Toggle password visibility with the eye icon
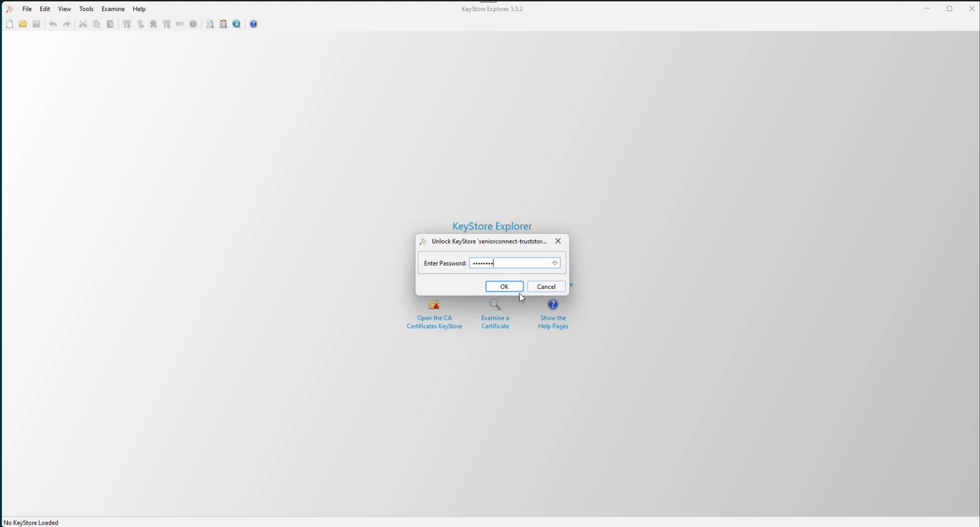Image resolution: width=980 pixels, height=527 pixels. click(x=555, y=263)
